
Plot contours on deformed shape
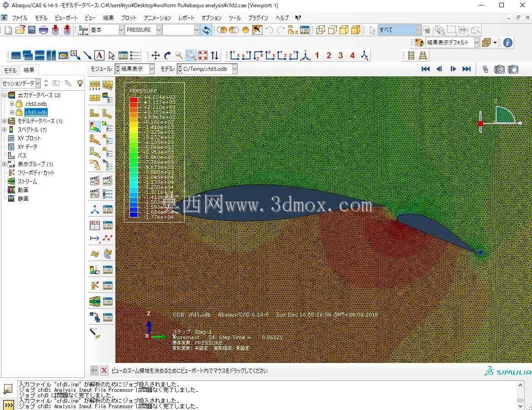pyautogui.click(x=95, y=126)
